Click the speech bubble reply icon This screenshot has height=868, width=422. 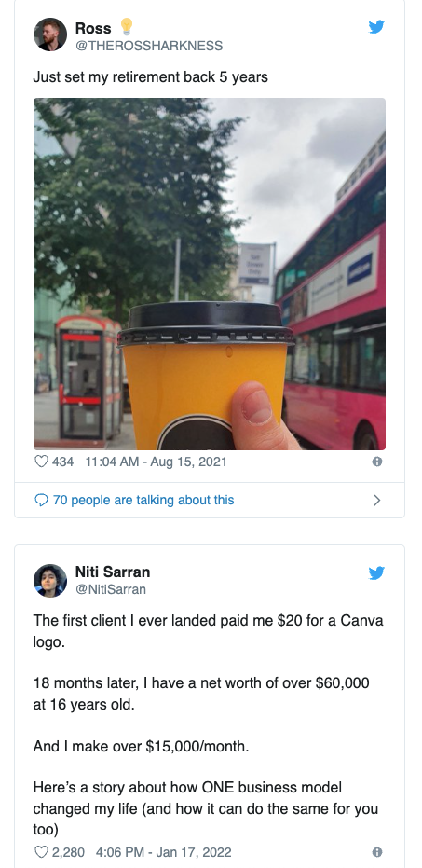42,501
